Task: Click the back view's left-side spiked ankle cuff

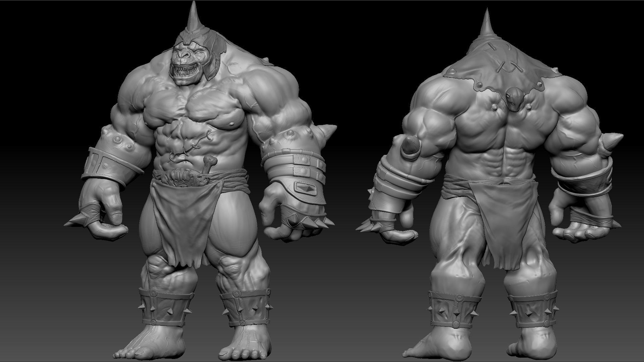Action: [453, 310]
